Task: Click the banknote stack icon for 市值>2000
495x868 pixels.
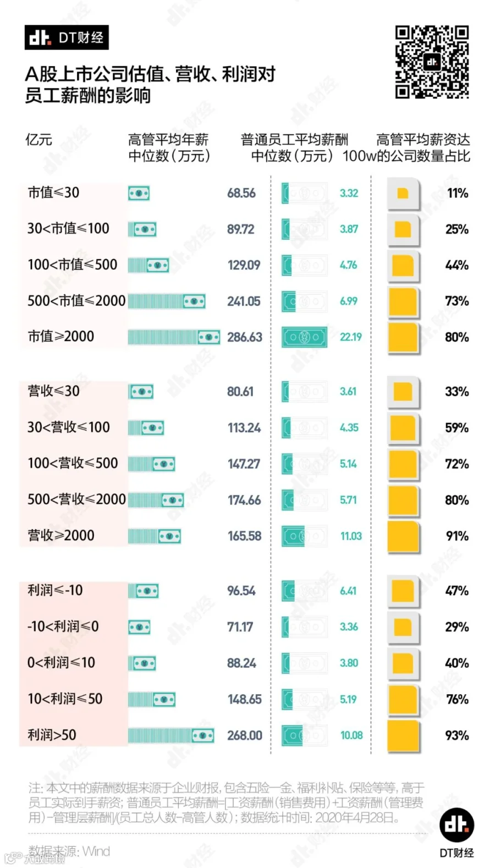Action: coord(174,337)
